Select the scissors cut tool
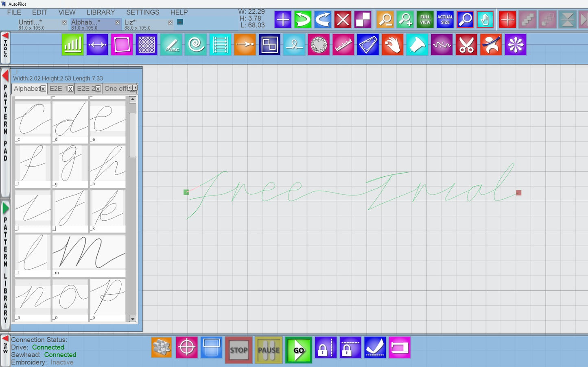 [466, 45]
